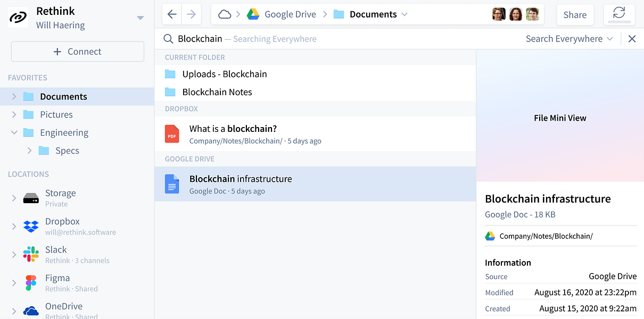Click the Modified date value
Screen dimensions: 644x319
(585, 292)
